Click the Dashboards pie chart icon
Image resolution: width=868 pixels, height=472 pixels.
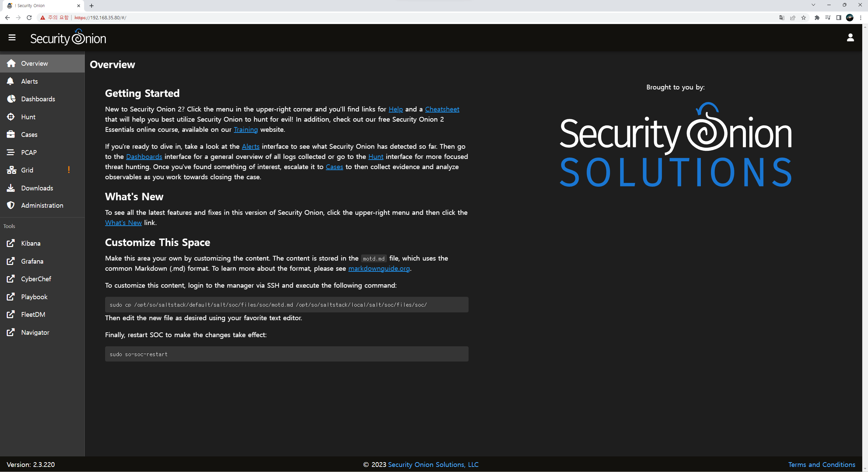point(11,99)
